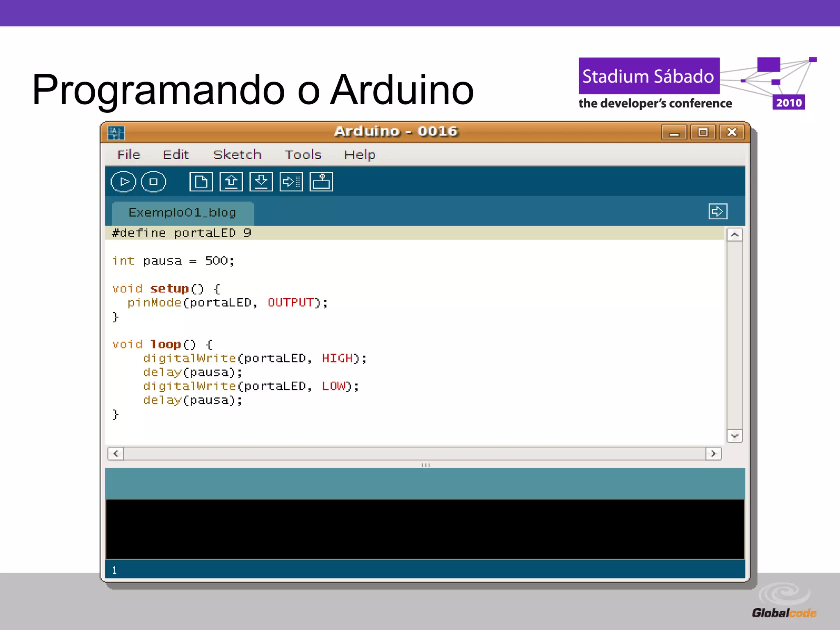The height and width of the screenshot is (630, 840).
Task: Minimize the Arduino window
Action: [x=674, y=132]
